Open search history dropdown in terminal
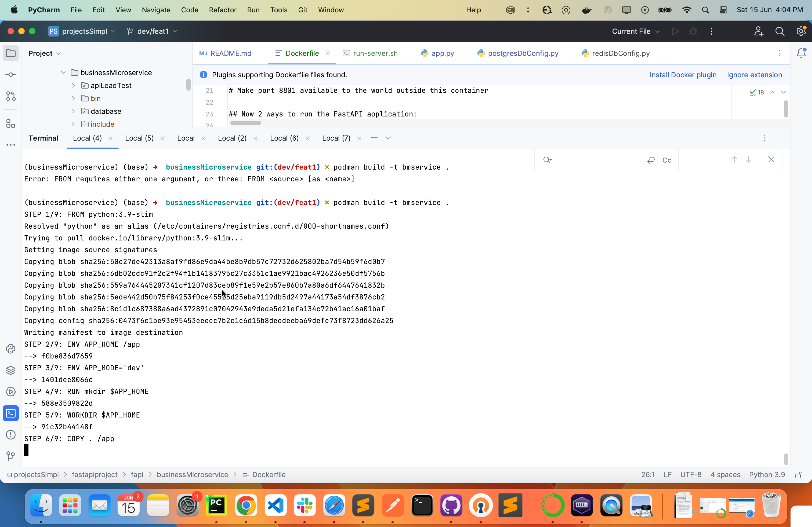Screen dimensions: 812x527 (548, 160)
